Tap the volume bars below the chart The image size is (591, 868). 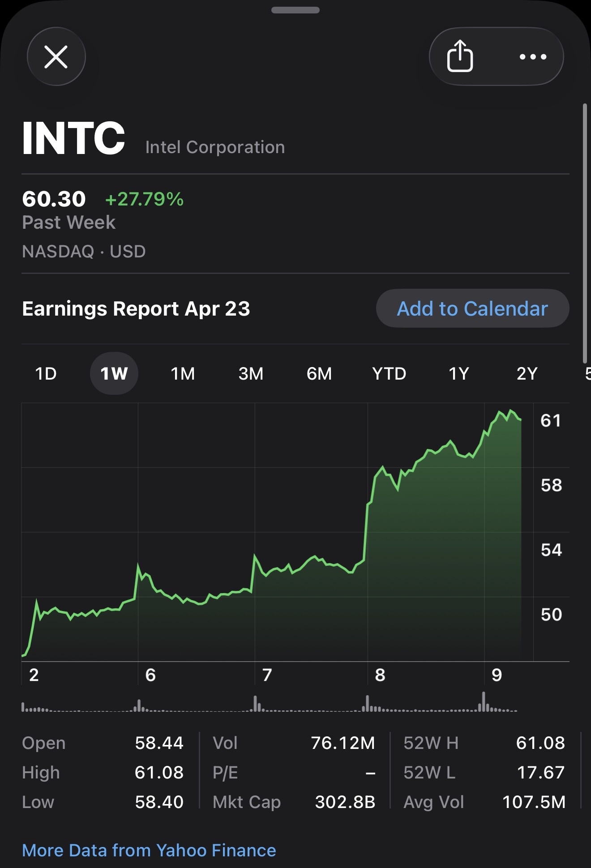click(x=269, y=703)
